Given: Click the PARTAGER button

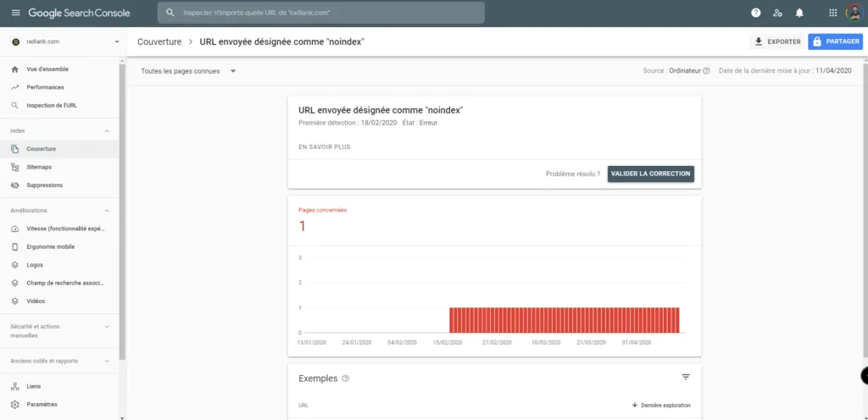Looking at the screenshot, I should [x=835, y=41].
